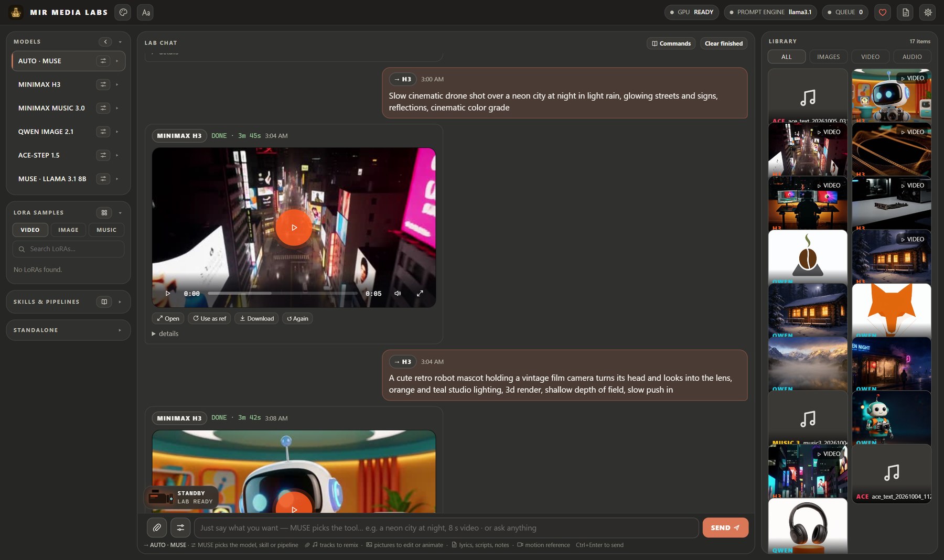Click the neon city video progress bar
Image resolution: width=944 pixels, height=560 pixels.
tap(283, 294)
